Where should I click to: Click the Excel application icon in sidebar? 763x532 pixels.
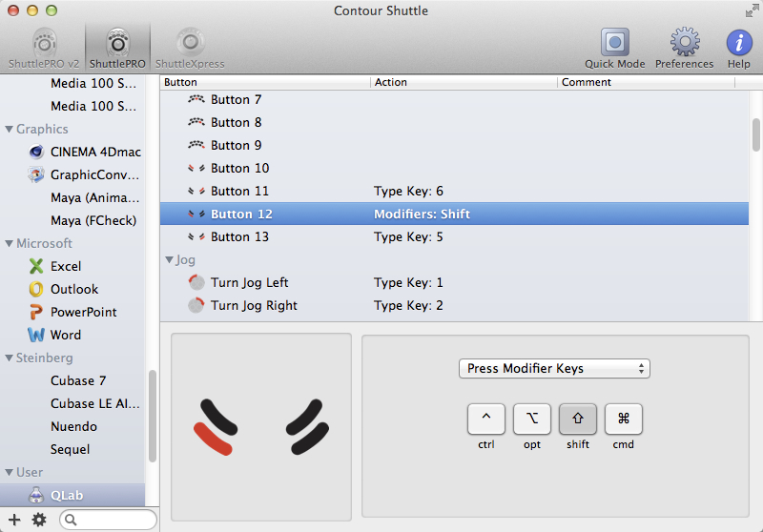click(x=36, y=266)
